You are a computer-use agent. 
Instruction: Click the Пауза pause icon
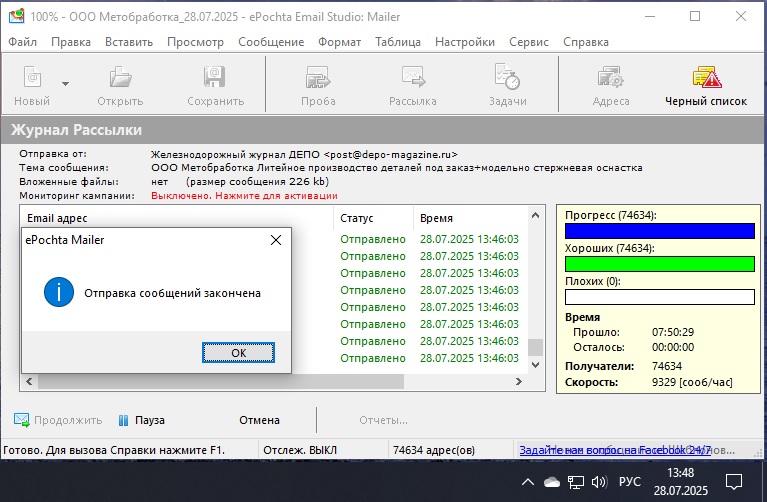[x=124, y=420]
